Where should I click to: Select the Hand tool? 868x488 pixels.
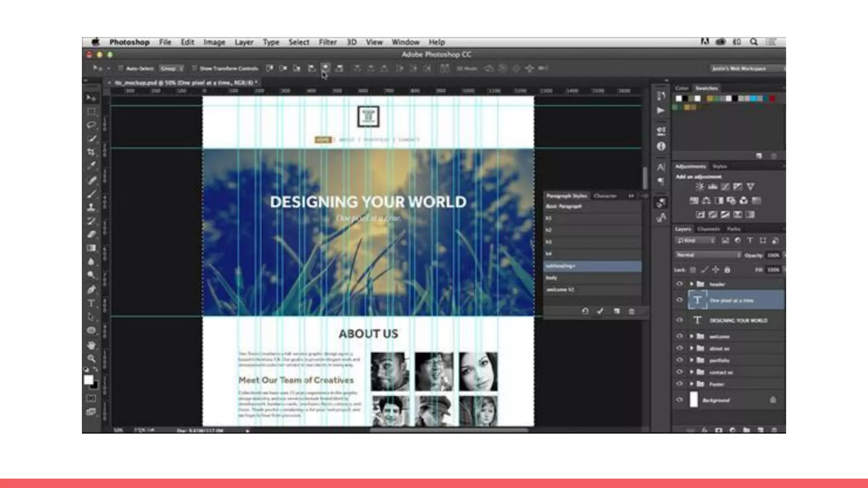click(91, 345)
